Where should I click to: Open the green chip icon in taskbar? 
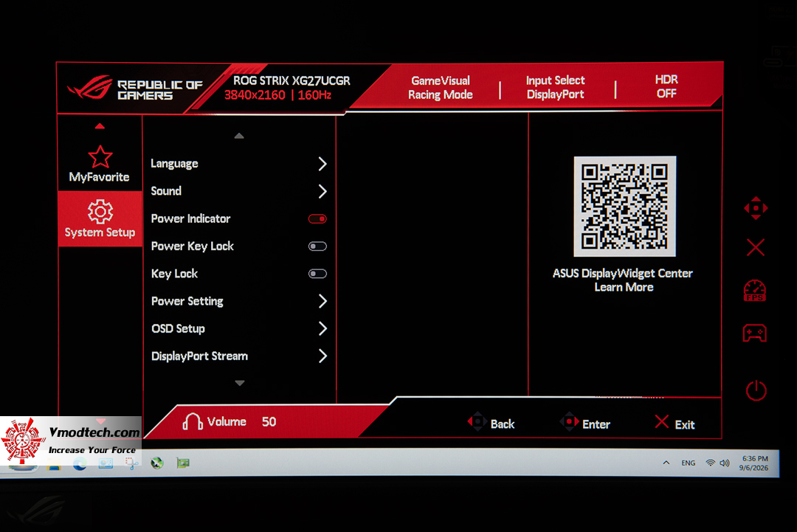[x=182, y=463]
